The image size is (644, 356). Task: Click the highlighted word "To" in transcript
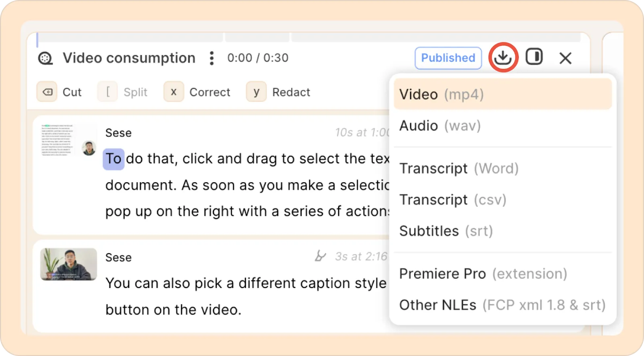click(x=114, y=159)
